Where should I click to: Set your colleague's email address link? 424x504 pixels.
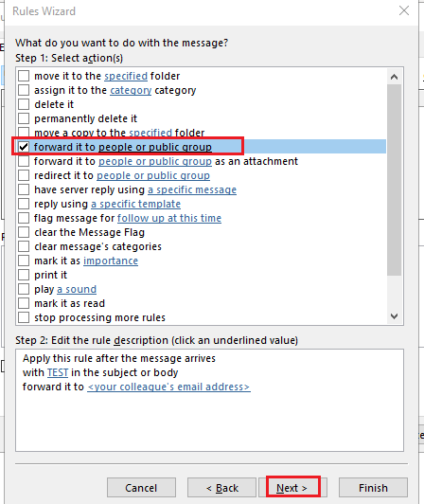[x=168, y=387]
